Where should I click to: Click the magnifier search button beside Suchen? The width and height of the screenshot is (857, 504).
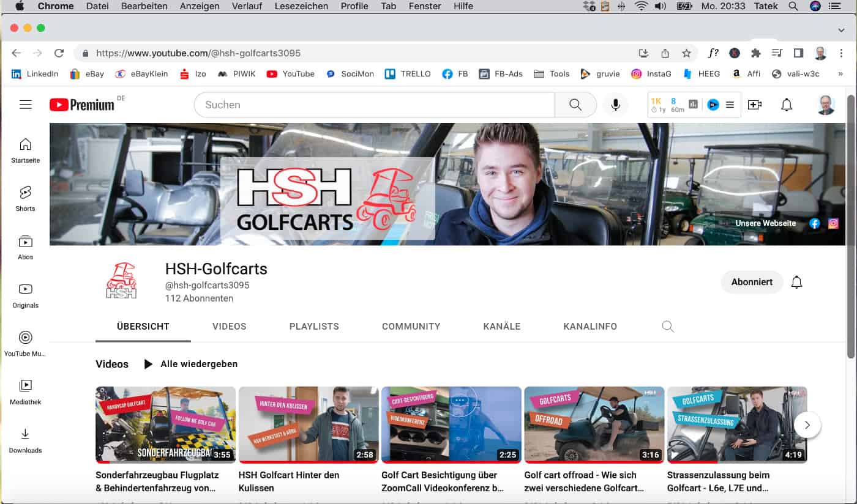tap(575, 105)
